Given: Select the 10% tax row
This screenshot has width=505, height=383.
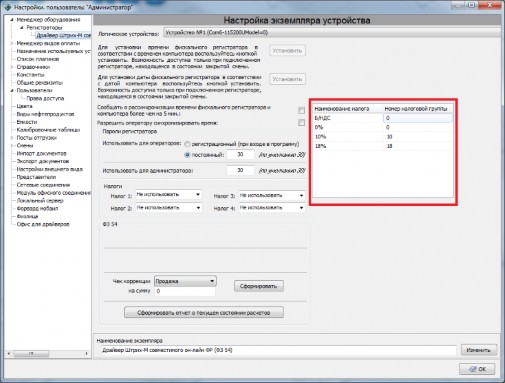Looking at the screenshot, I should 382,137.
